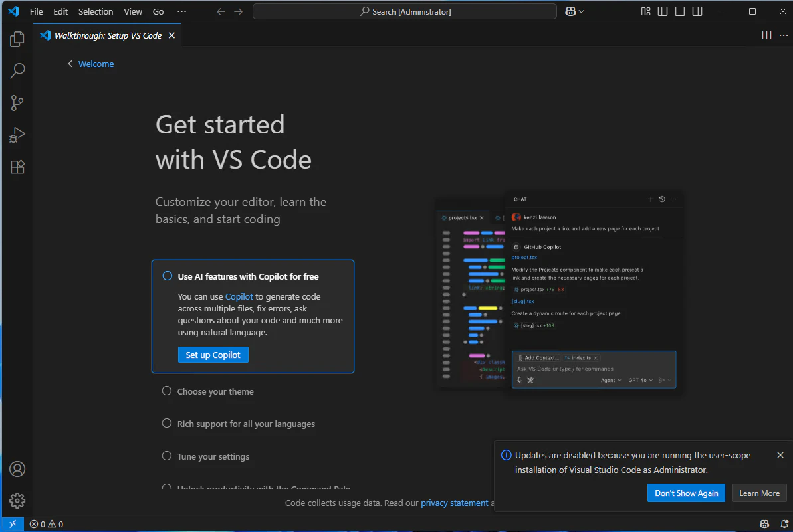Click the Set up Copilot button
The image size is (793, 532).
coord(213,355)
